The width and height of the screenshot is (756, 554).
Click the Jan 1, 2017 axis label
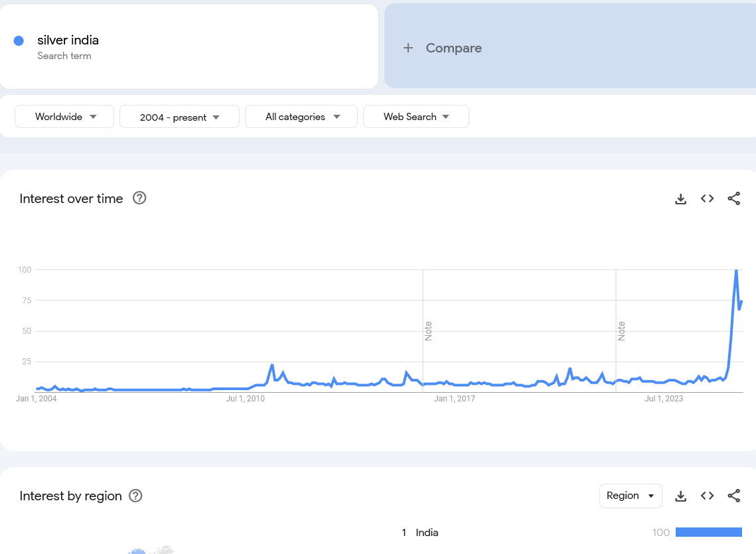(455, 399)
